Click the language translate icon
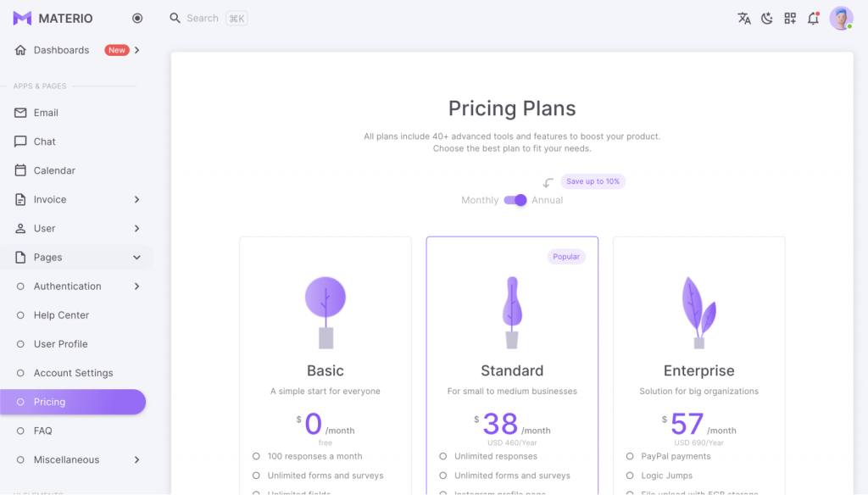This screenshot has height=495, width=868. click(744, 19)
